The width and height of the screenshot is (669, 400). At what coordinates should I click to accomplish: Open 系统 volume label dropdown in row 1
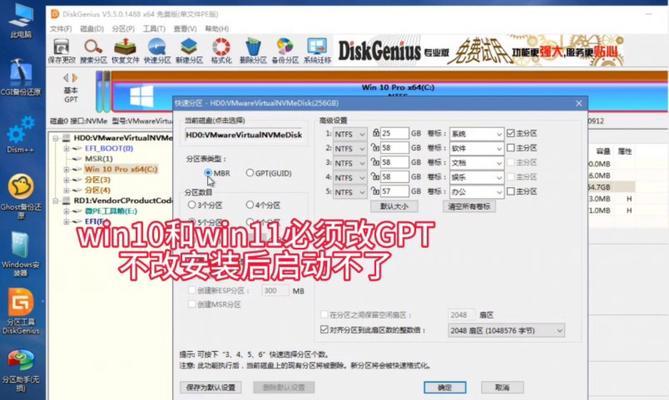pyautogui.click(x=477, y=134)
